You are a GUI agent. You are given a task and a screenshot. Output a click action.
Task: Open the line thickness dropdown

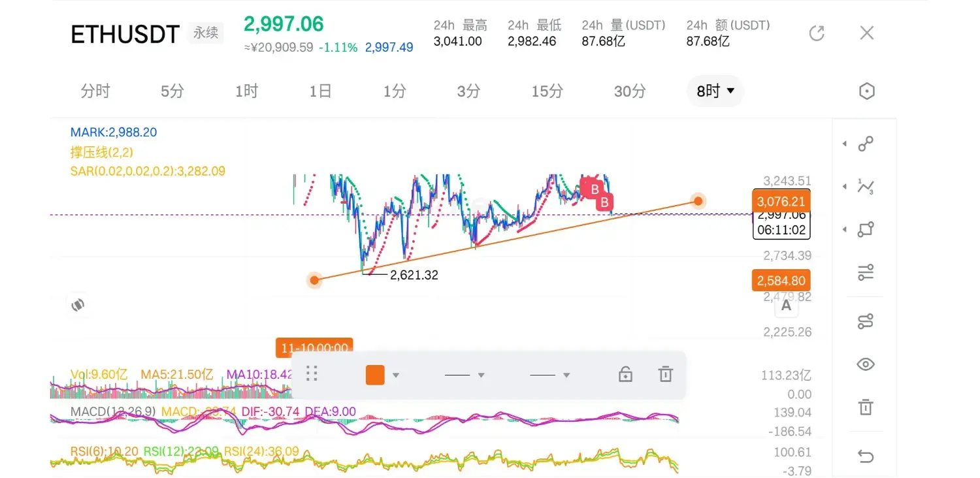click(464, 375)
